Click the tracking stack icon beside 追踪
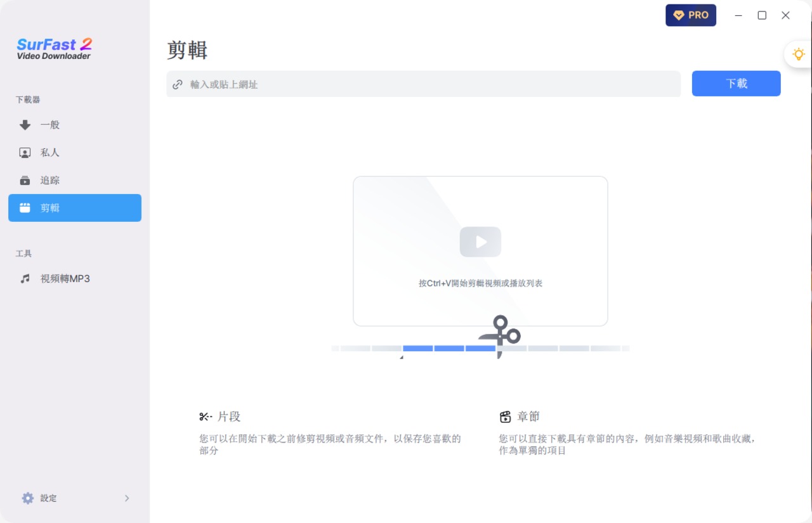 coord(25,181)
